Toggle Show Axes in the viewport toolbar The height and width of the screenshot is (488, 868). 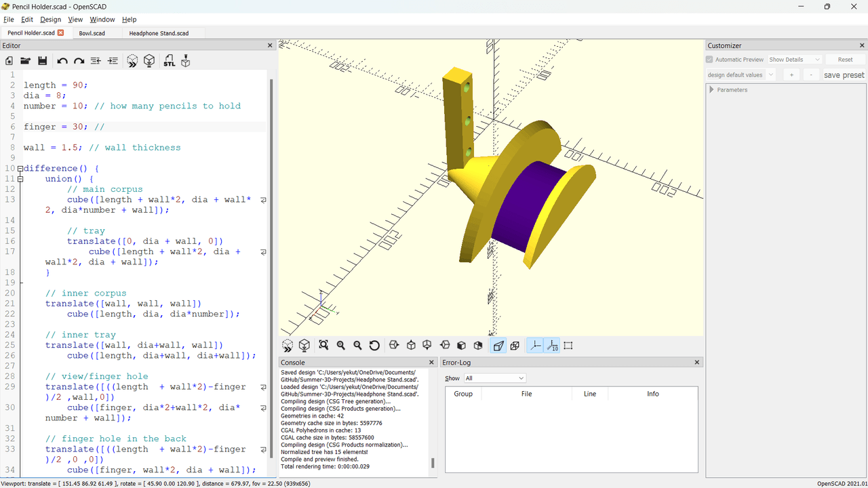pos(535,346)
